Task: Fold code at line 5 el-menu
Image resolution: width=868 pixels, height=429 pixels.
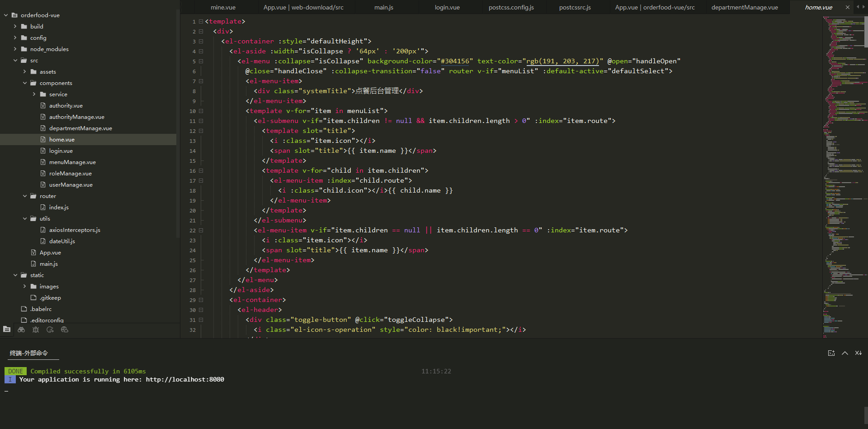Action: click(201, 61)
